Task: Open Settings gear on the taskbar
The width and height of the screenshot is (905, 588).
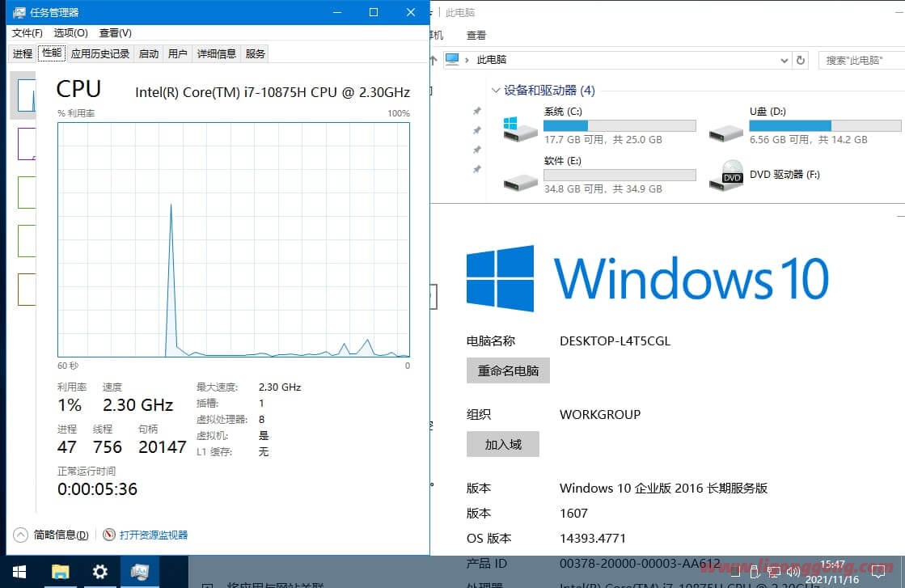Action: pyautogui.click(x=99, y=572)
